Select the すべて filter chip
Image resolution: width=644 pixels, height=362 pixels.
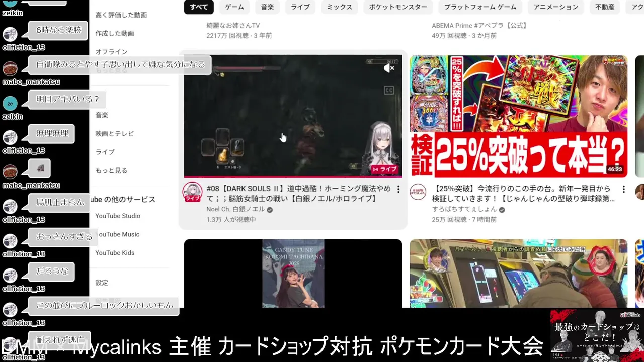click(199, 7)
